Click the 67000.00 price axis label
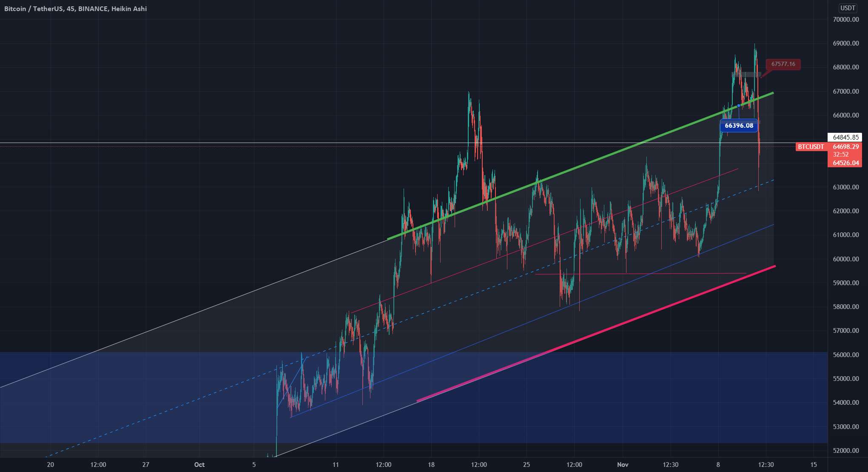Viewport: 868px width, 472px height. tap(846, 92)
